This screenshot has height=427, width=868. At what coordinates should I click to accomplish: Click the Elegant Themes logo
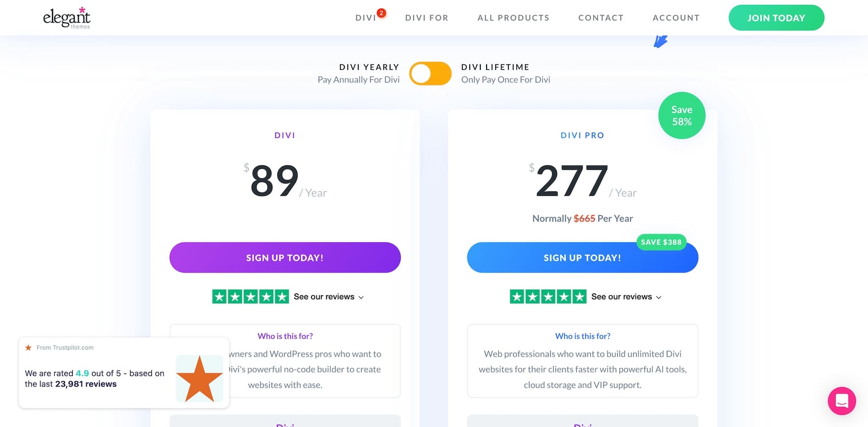(68, 17)
